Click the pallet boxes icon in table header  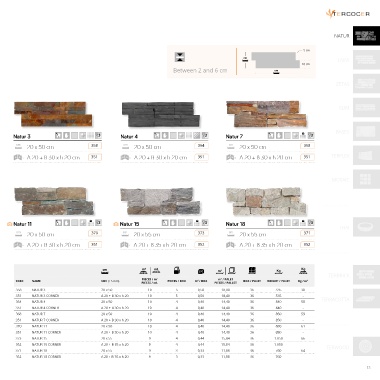coord(252,270)
